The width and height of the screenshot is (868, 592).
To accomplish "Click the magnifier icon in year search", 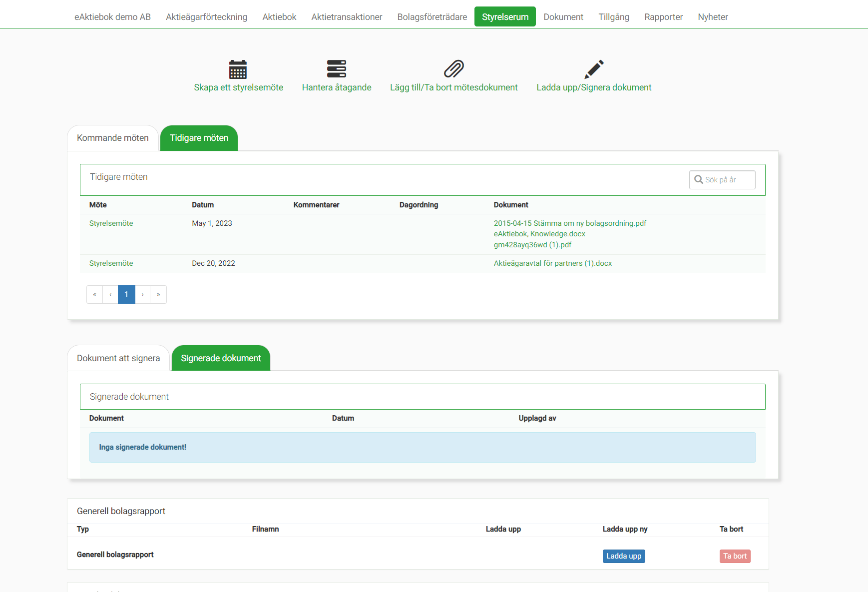I will (698, 180).
